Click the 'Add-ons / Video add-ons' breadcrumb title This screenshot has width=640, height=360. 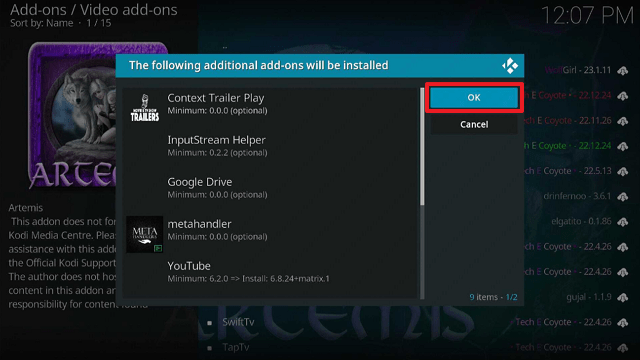click(x=94, y=9)
